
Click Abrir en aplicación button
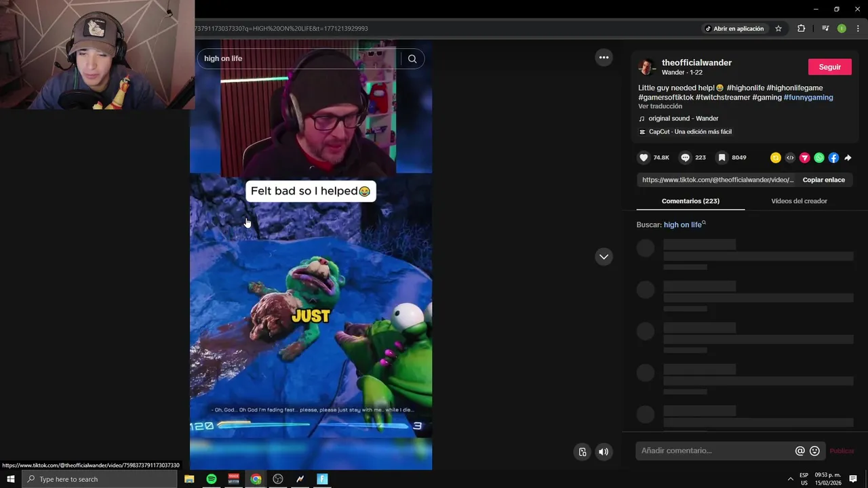pos(734,28)
